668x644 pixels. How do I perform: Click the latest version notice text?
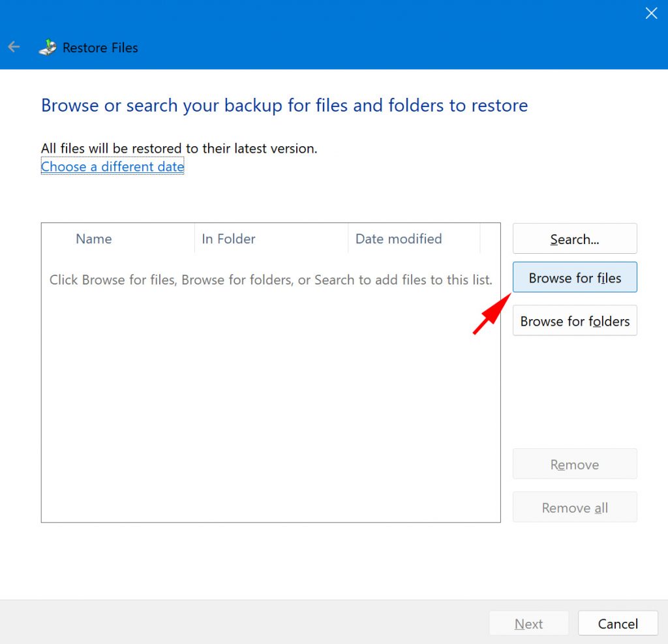click(x=179, y=148)
